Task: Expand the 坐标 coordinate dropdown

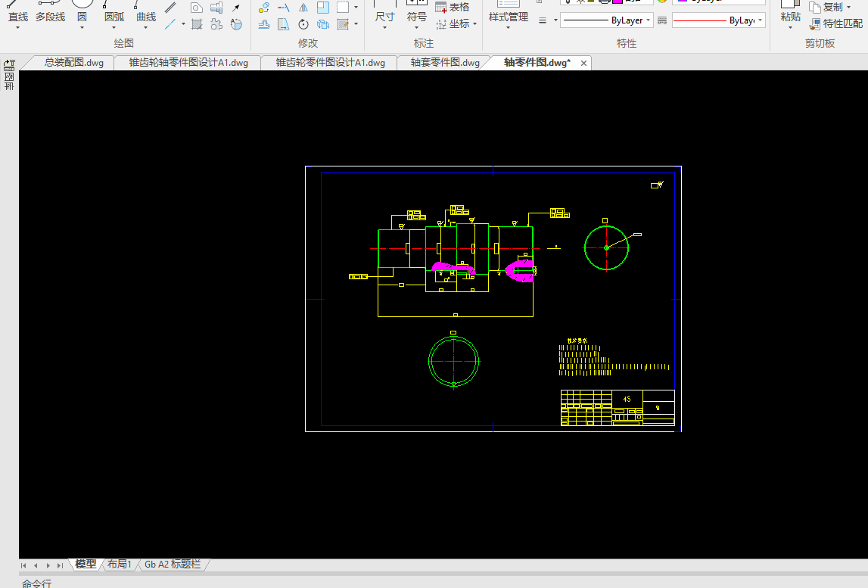Action: pyautogui.click(x=474, y=24)
